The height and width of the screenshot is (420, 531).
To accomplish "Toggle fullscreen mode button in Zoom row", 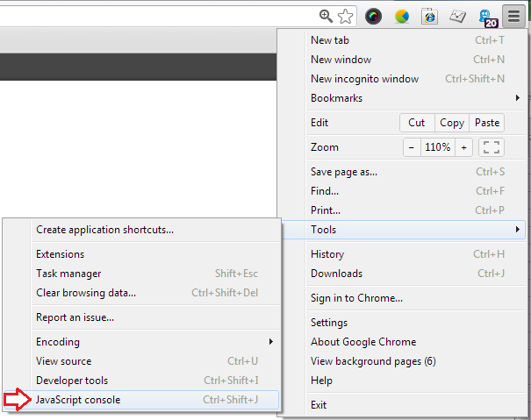I will point(492,147).
